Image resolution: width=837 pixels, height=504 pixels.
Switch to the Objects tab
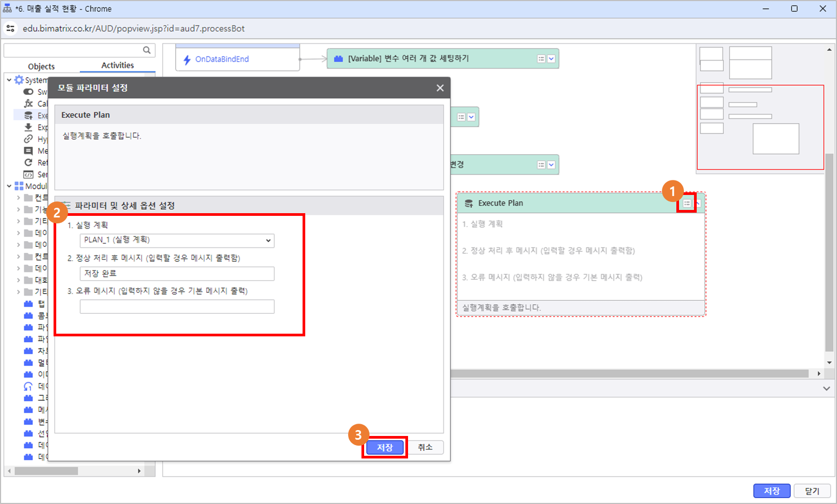41,66
